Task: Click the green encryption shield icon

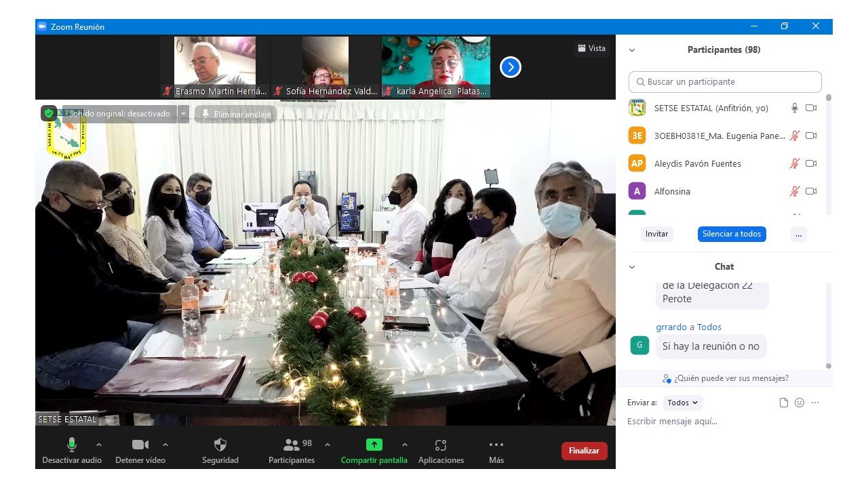Action: pyautogui.click(x=49, y=114)
